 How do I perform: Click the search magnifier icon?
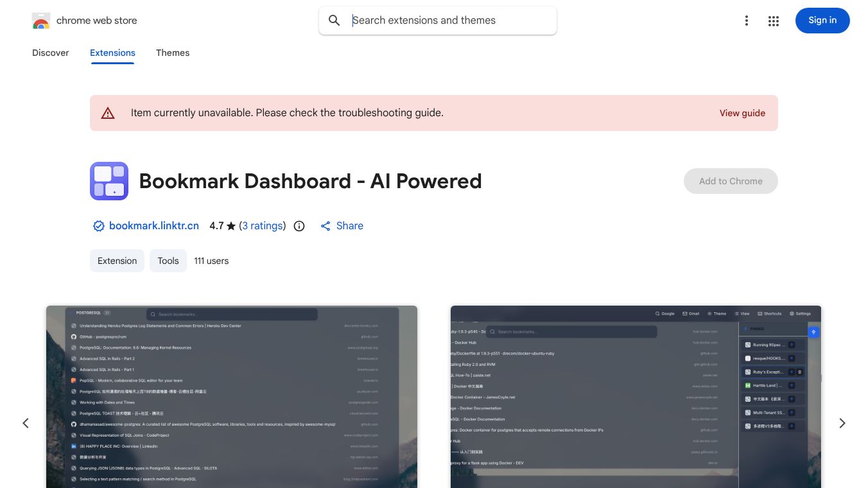(334, 21)
